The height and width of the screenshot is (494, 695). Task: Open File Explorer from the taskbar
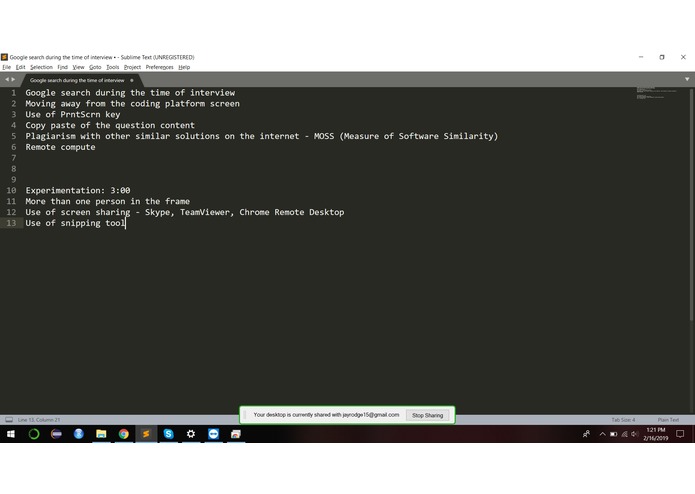[x=101, y=434]
